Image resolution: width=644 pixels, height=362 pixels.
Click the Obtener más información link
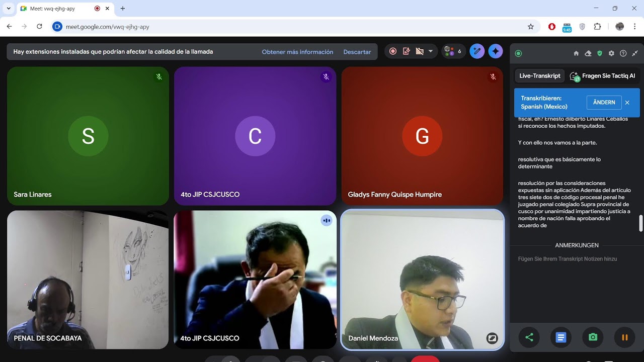point(297,52)
